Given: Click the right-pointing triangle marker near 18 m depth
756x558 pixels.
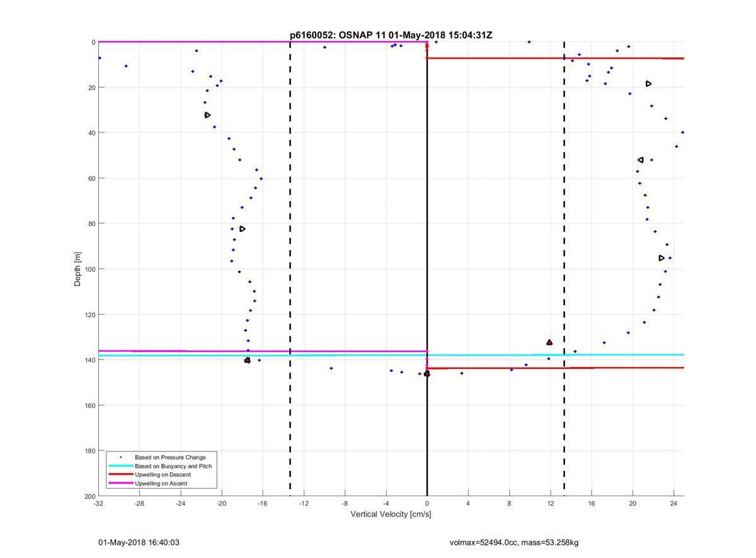Looking at the screenshot, I should coord(648,84).
